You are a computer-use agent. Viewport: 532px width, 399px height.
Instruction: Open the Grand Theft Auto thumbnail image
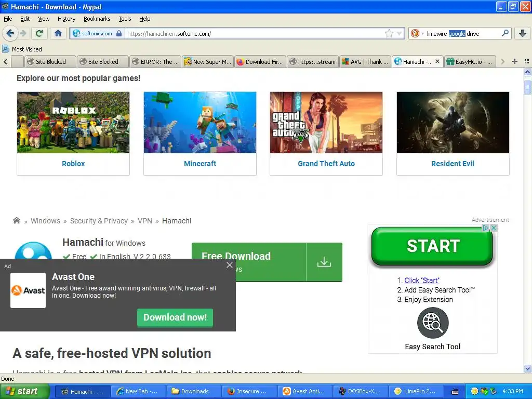point(326,123)
